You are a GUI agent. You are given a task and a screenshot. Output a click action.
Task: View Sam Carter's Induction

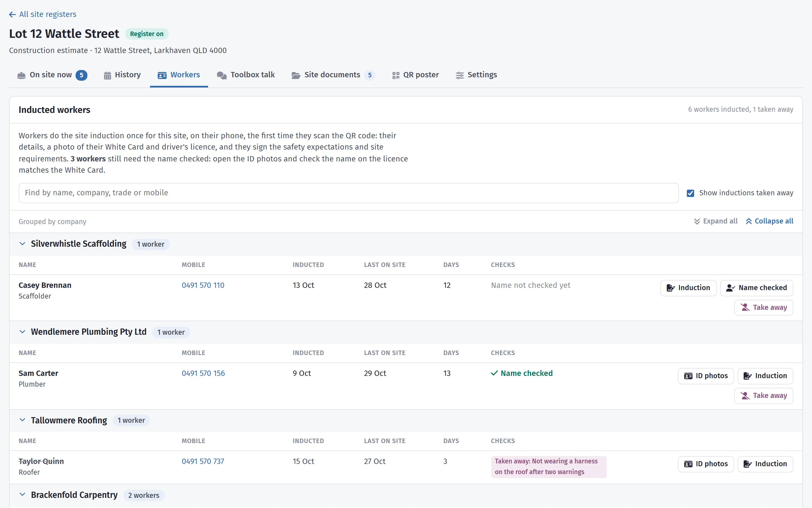coord(765,376)
